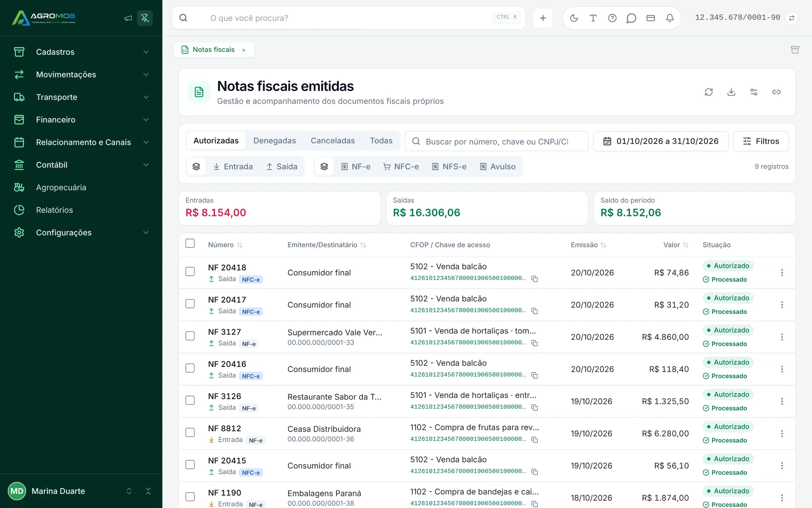Check the NF 3126 row checkbox

point(190,400)
